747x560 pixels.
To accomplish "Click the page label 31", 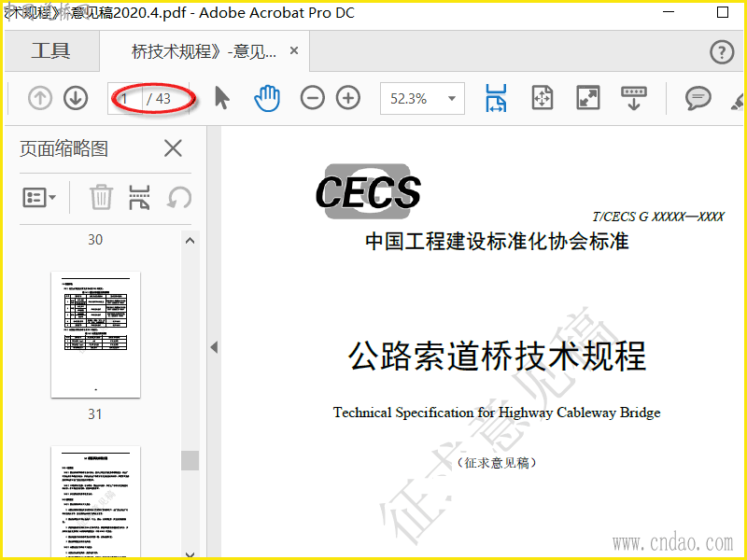I will [x=95, y=414].
